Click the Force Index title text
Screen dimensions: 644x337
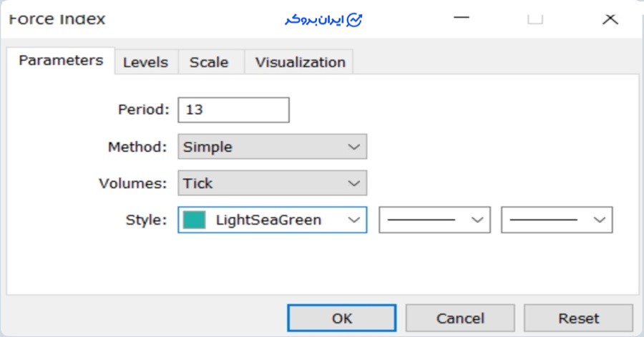click(57, 19)
